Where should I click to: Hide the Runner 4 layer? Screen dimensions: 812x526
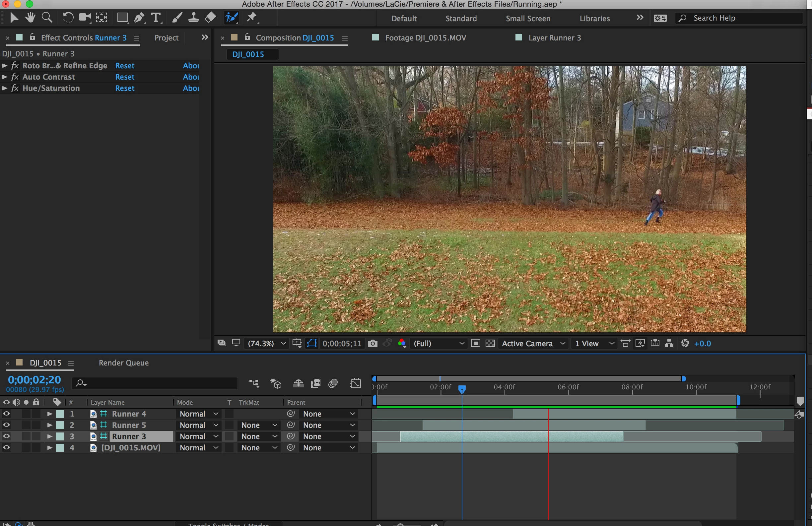(x=6, y=414)
